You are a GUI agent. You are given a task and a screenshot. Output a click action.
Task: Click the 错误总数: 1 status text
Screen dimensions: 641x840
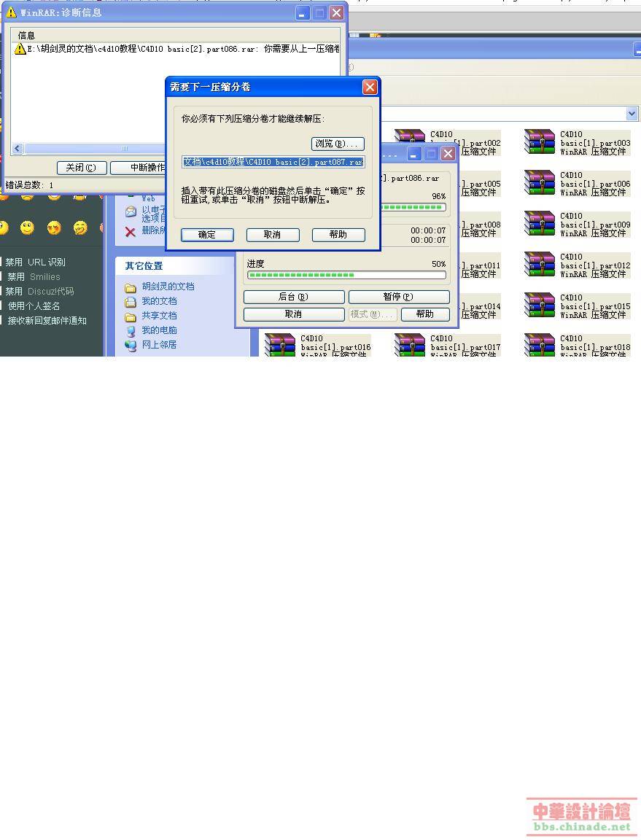click(29, 184)
